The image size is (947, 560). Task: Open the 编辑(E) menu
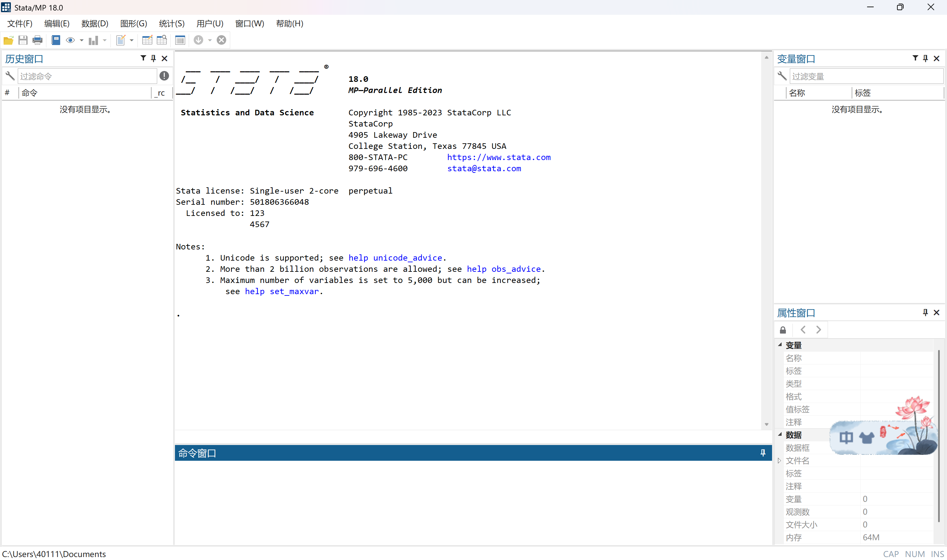pos(57,23)
